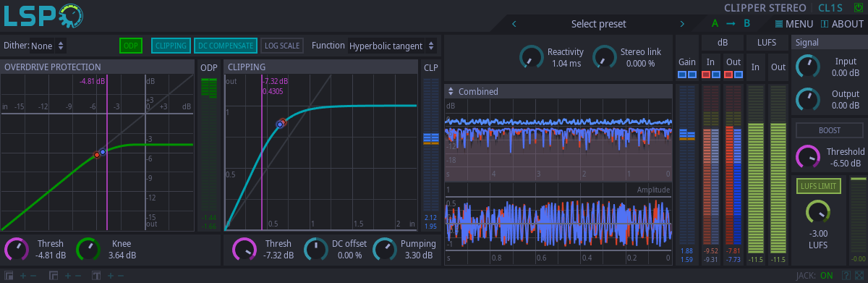
Task: Enable the LOG SCALE option
Action: pyautogui.click(x=282, y=46)
